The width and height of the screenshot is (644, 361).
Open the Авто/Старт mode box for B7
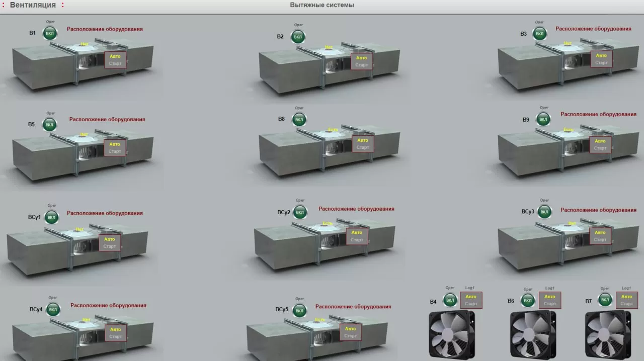point(626,300)
